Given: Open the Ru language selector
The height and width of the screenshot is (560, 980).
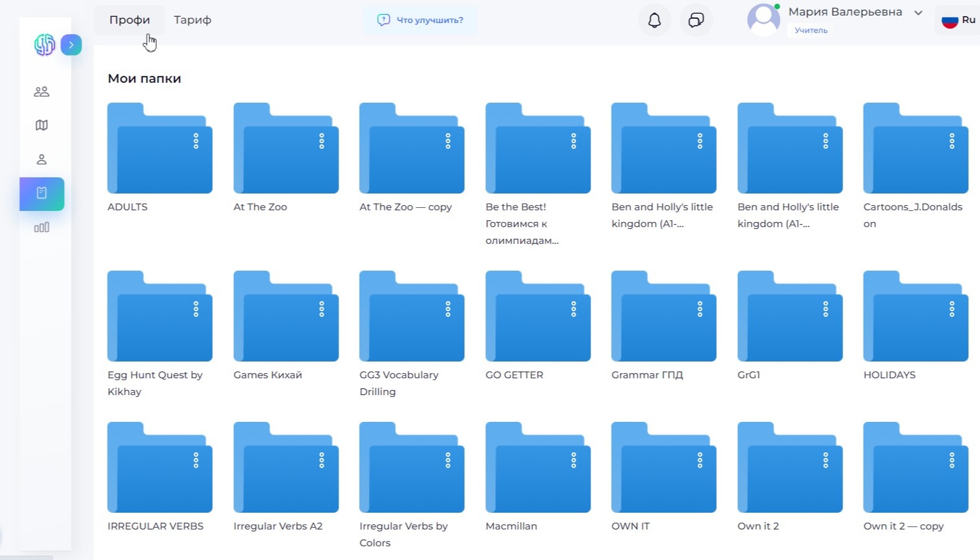Looking at the screenshot, I should click(x=958, y=20).
